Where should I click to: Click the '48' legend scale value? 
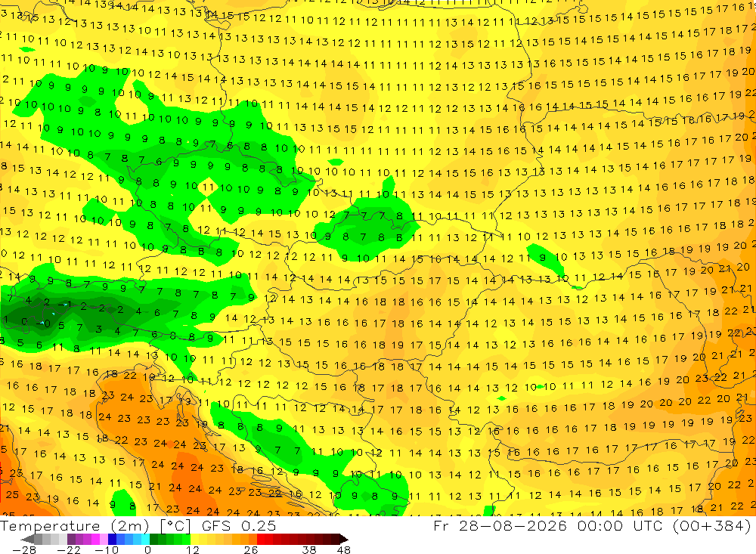tap(343, 550)
